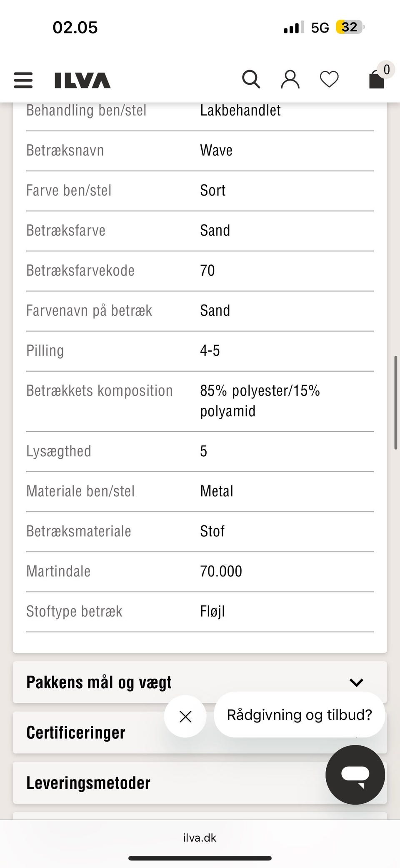Open the hamburger menu
This screenshot has width=400, height=868.
(23, 80)
